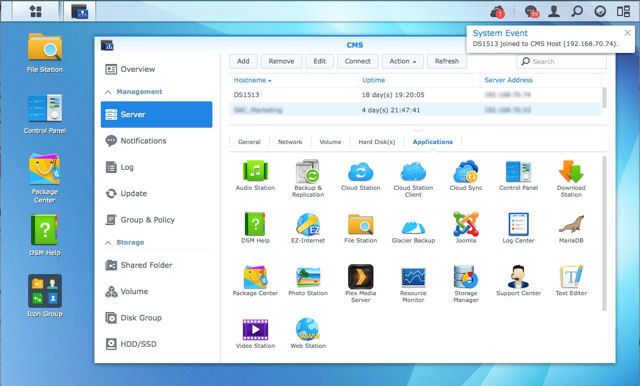Open the Text Editor icon

(x=571, y=277)
